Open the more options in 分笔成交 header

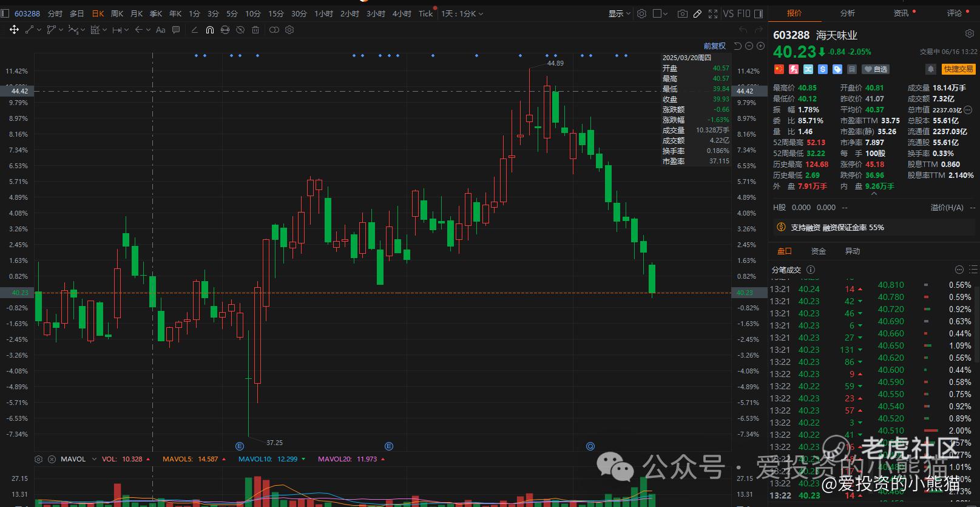[x=959, y=270]
